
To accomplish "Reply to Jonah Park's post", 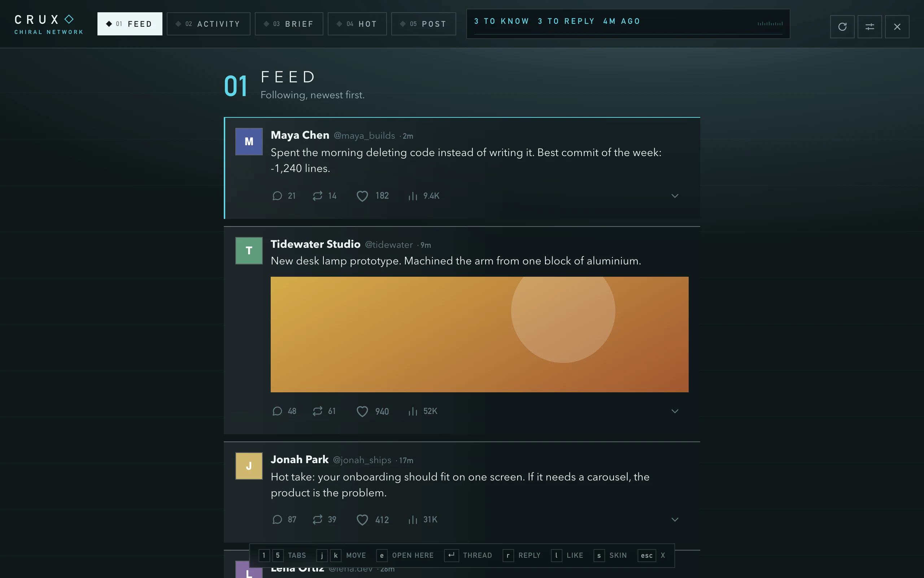I will 284,519.
